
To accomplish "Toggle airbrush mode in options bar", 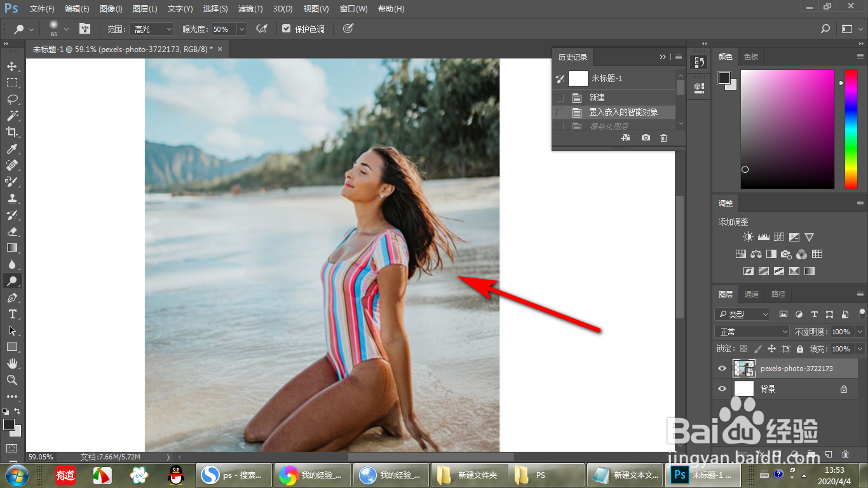I will [x=261, y=29].
